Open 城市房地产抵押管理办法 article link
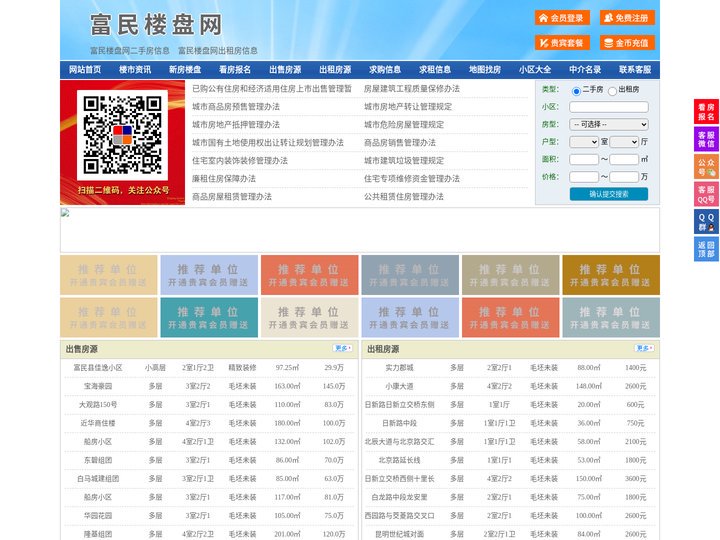 coord(236,125)
